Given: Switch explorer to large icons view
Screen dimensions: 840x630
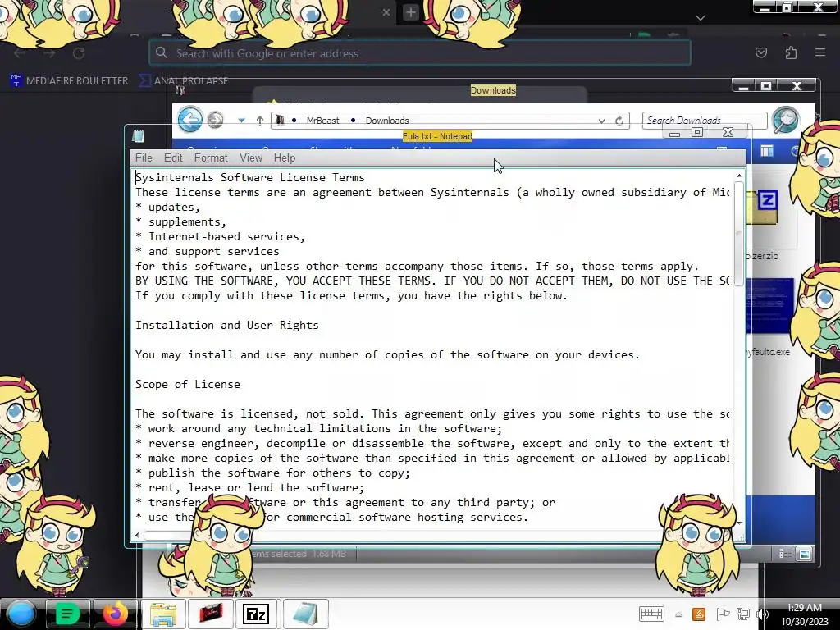Looking at the screenshot, I should coord(804,554).
